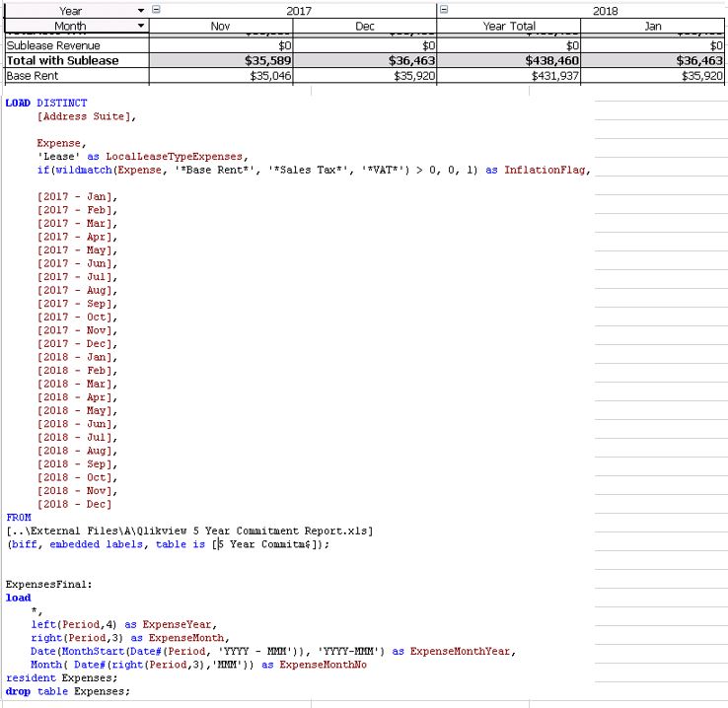
Task: Place cursor on [2018 - Jan] line
Action: tap(77, 357)
